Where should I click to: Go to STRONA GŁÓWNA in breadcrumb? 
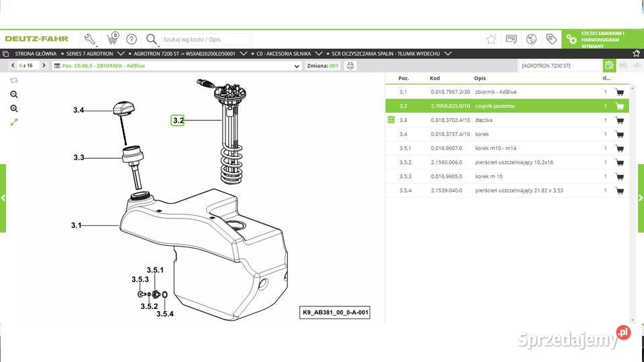click(x=35, y=53)
